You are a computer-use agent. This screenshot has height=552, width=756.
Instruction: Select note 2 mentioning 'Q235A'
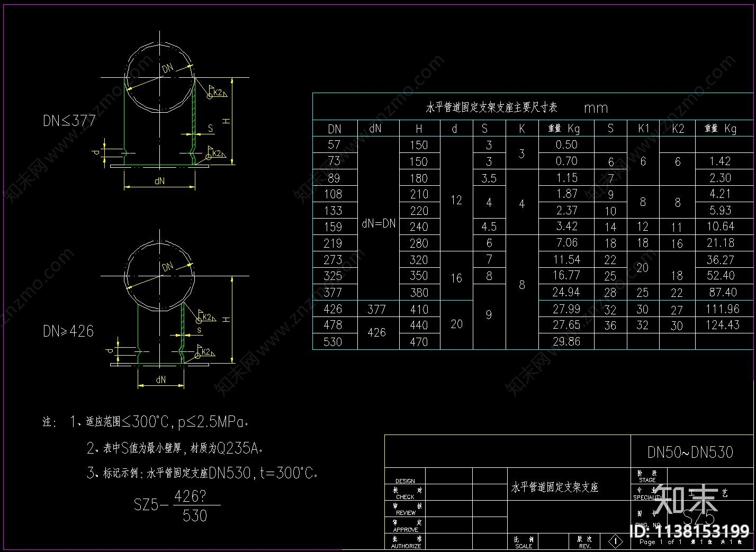pos(175,448)
